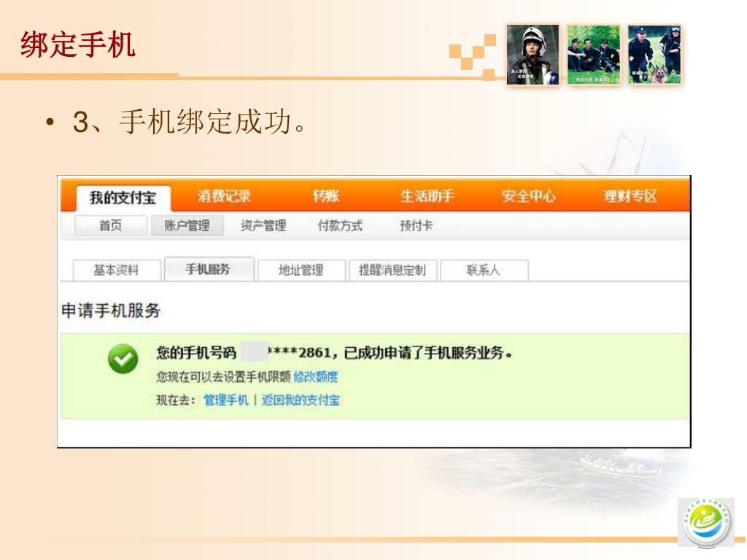The image size is (747, 560).
Task: Open 资产管理 in the sub-navigation
Action: (263, 225)
